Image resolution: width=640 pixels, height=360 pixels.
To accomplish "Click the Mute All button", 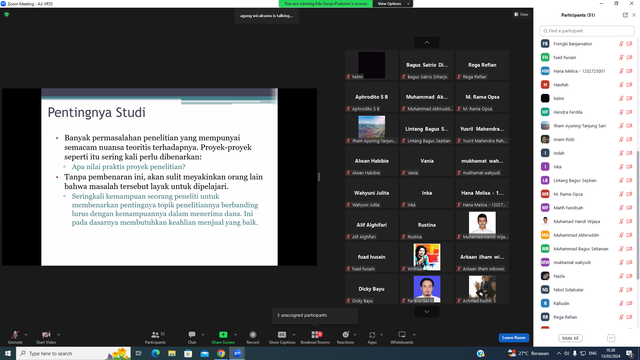I will click(570, 338).
